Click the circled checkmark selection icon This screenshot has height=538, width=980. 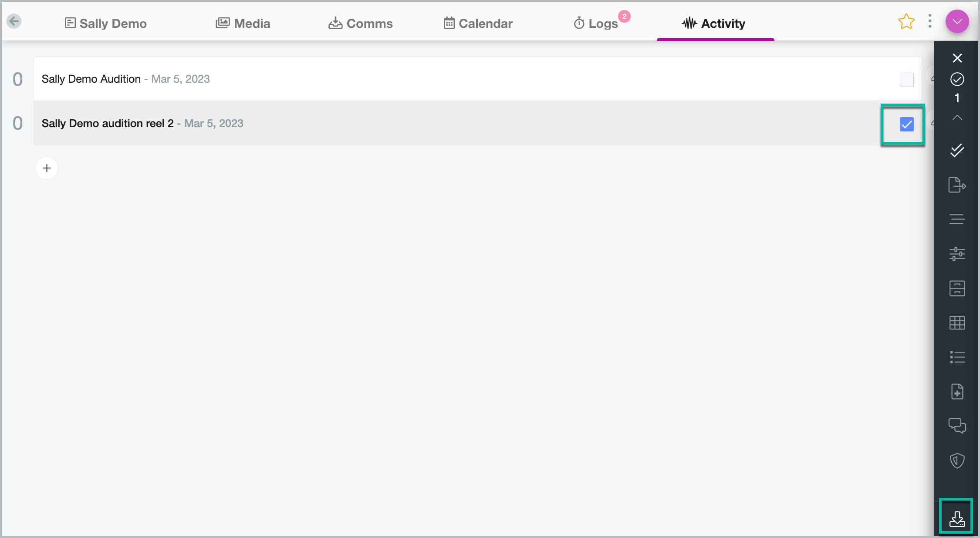957,79
